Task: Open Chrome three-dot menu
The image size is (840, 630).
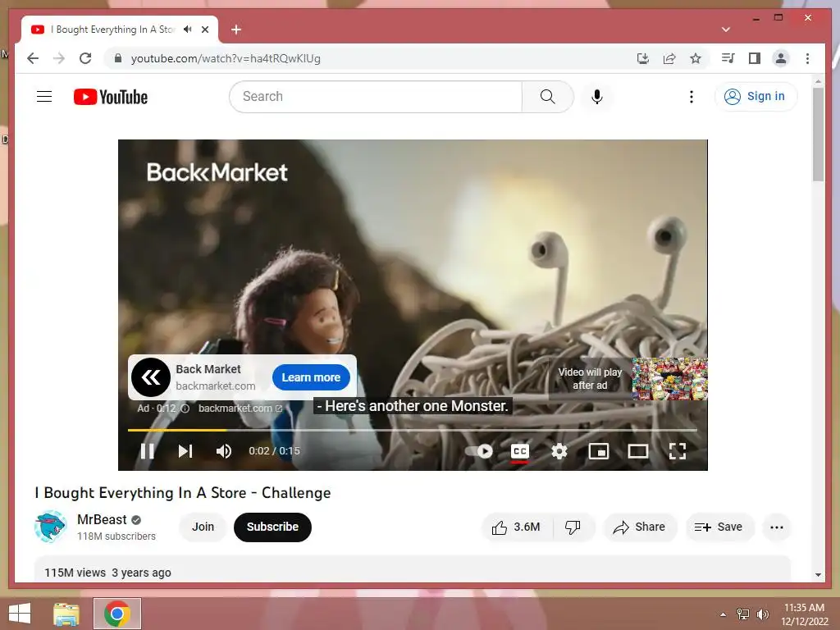Action: pos(807,58)
